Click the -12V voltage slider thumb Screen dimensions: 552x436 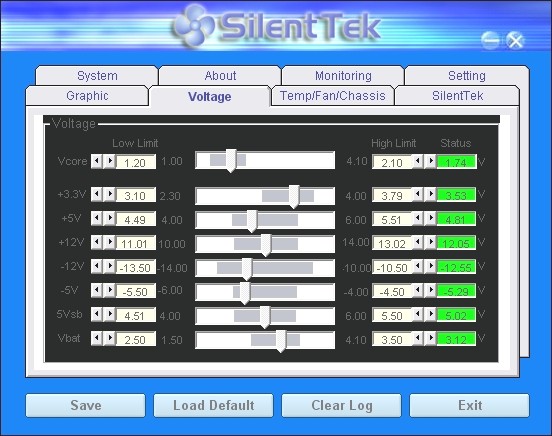247,269
